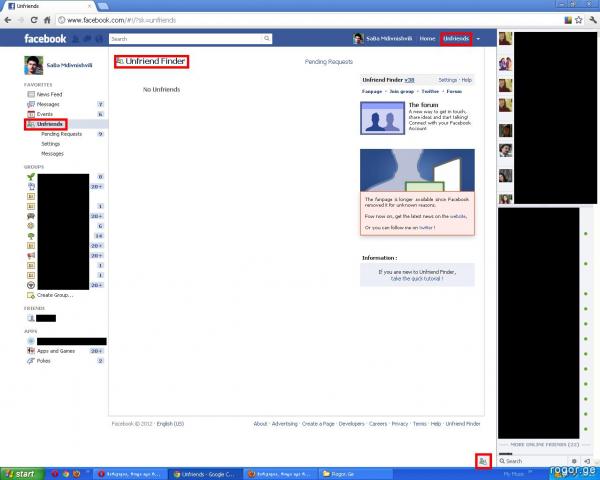Click More Online Friends in the chat sidebar
Viewport: 600px width, 480px height.
coord(545,445)
